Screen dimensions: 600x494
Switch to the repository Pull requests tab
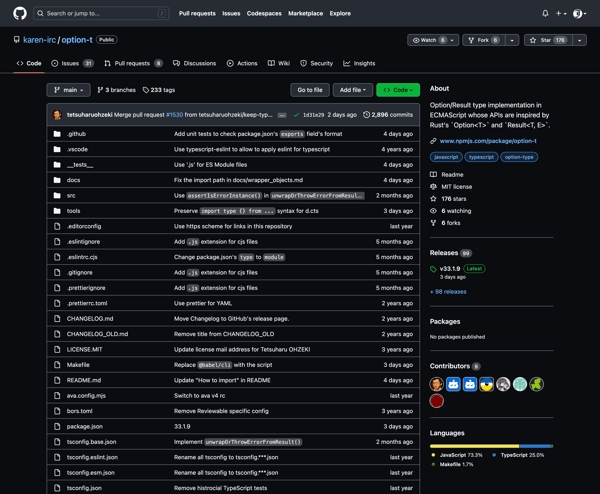[133, 63]
